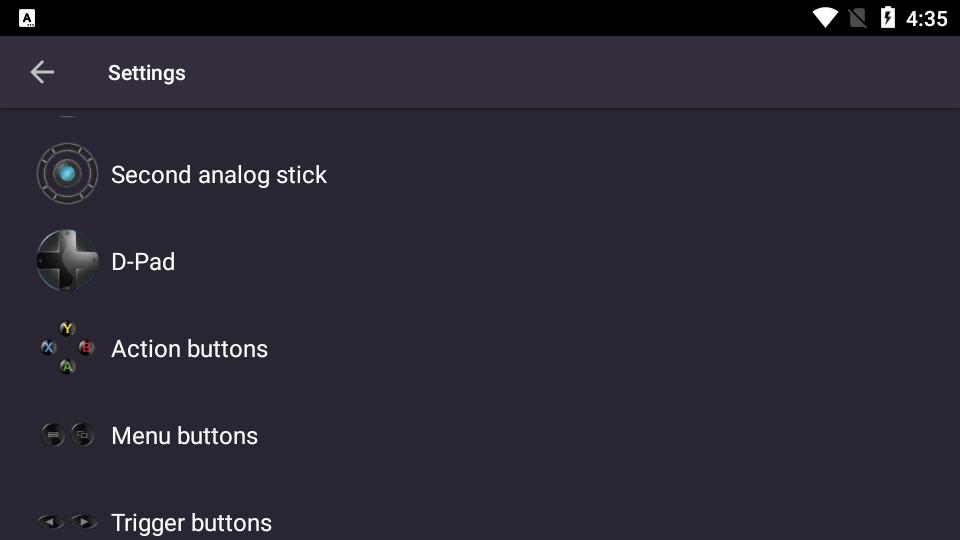This screenshot has height=540, width=960.
Task: Tap the Settings title text
Action: pyautogui.click(x=147, y=73)
